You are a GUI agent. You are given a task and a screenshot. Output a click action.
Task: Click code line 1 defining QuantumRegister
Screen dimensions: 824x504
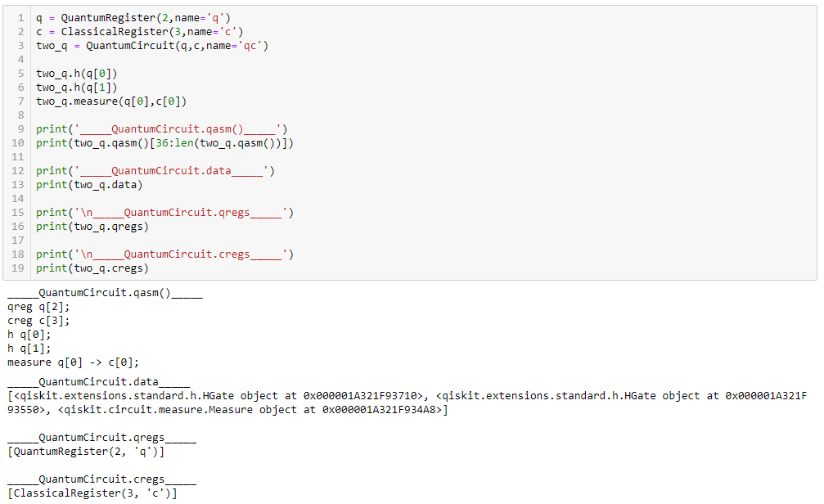(133, 18)
